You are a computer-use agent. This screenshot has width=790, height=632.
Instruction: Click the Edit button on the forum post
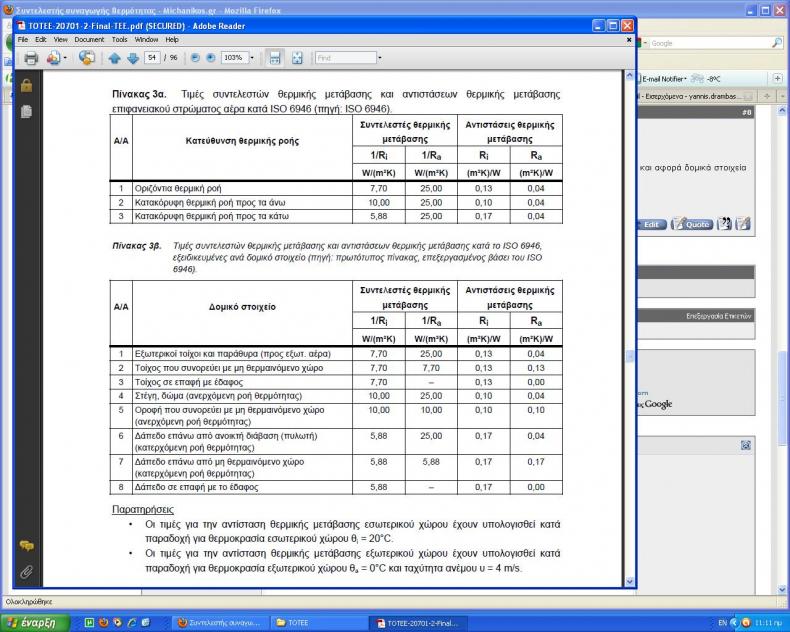(x=652, y=224)
